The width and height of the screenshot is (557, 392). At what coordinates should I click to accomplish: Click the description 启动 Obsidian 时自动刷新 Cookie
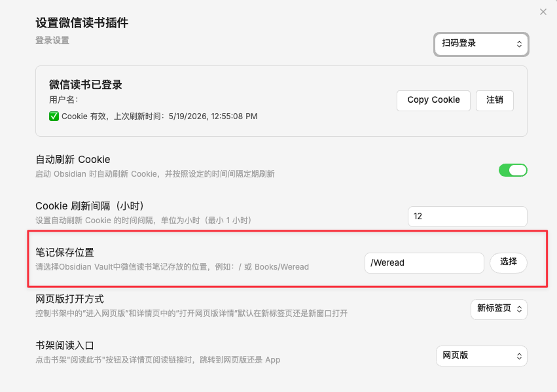pyautogui.click(x=155, y=174)
